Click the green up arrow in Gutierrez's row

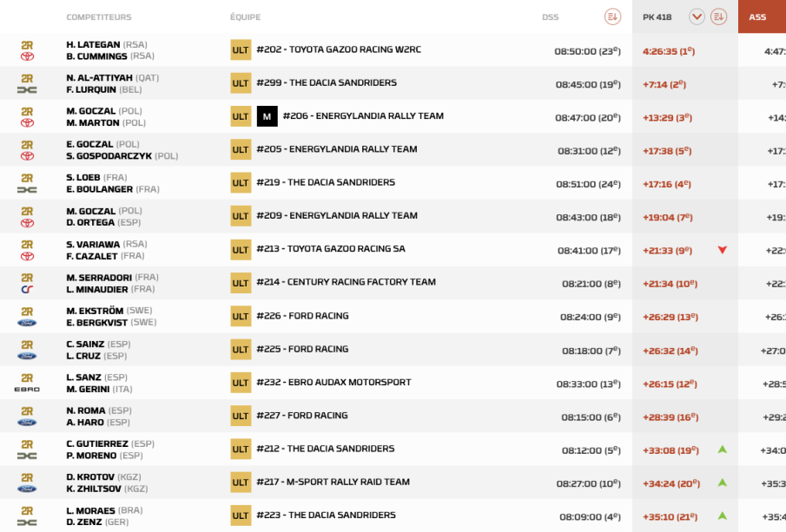(722, 450)
